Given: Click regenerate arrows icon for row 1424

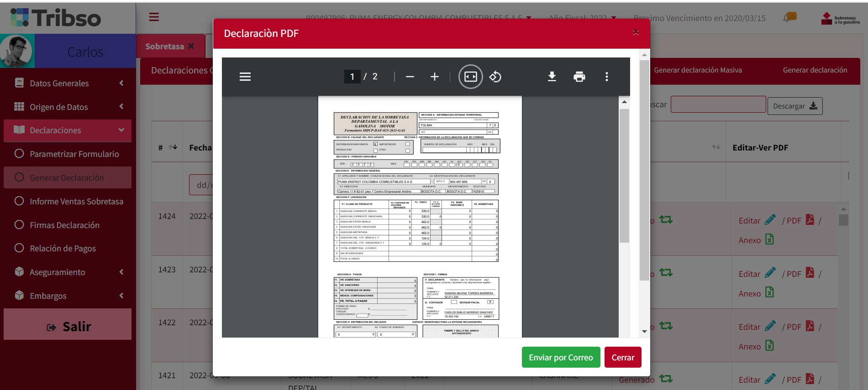Looking at the screenshot, I should point(666,220).
